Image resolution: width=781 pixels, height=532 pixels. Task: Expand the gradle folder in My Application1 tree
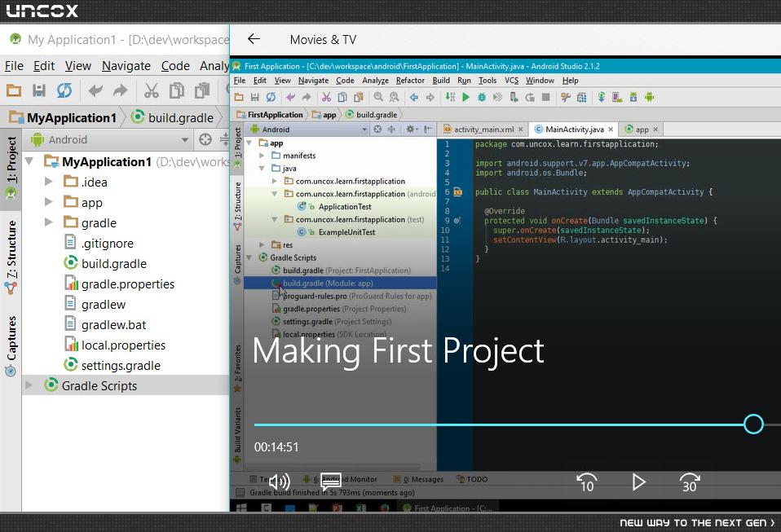48,222
